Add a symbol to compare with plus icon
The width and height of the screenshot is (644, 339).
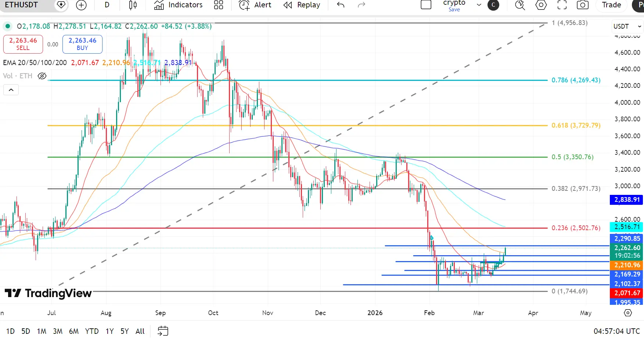coord(81,5)
